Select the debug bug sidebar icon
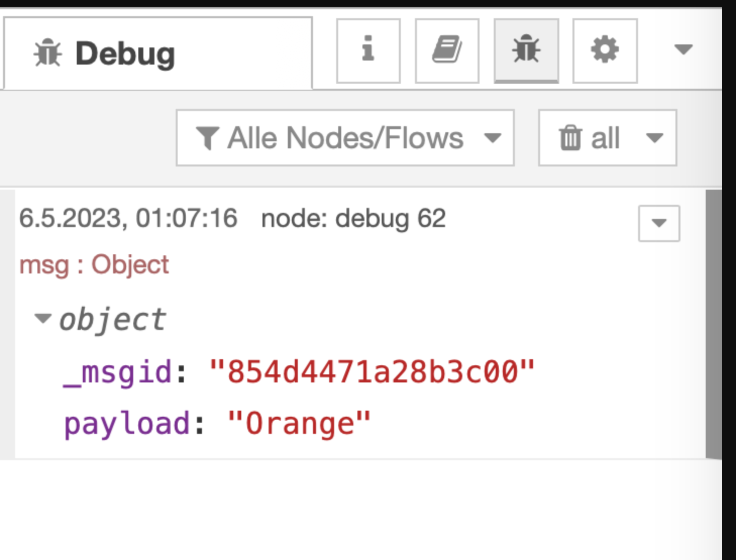Image resolution: width=736 pixels, height=560 pixels. tap(526, 51)
